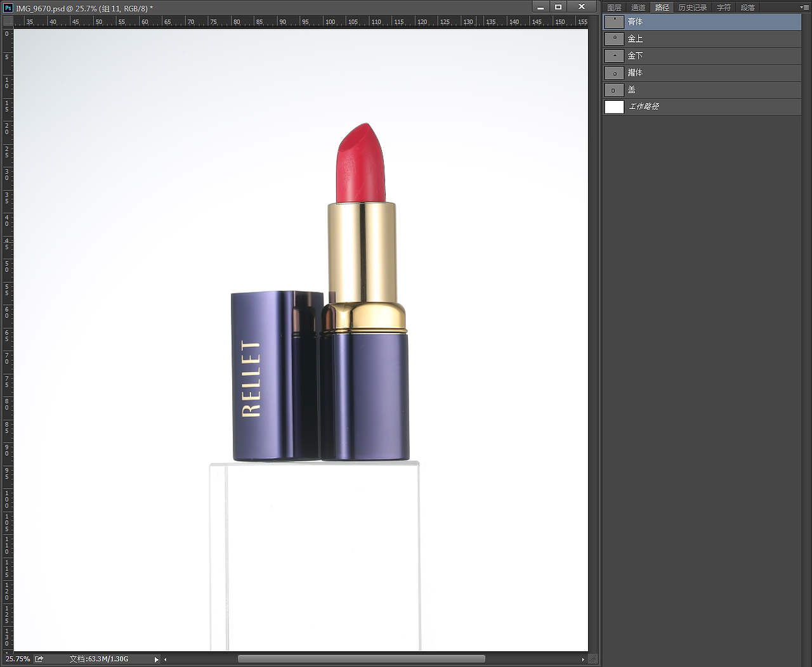Click the Ps application icon in title bar
812x667 pixels.
pos(8,8)
